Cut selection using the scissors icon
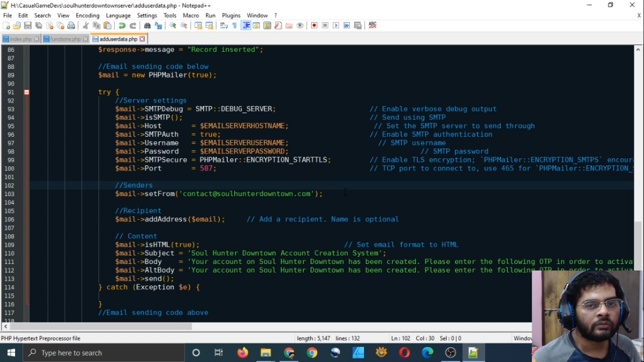 (x=86, y=25)
